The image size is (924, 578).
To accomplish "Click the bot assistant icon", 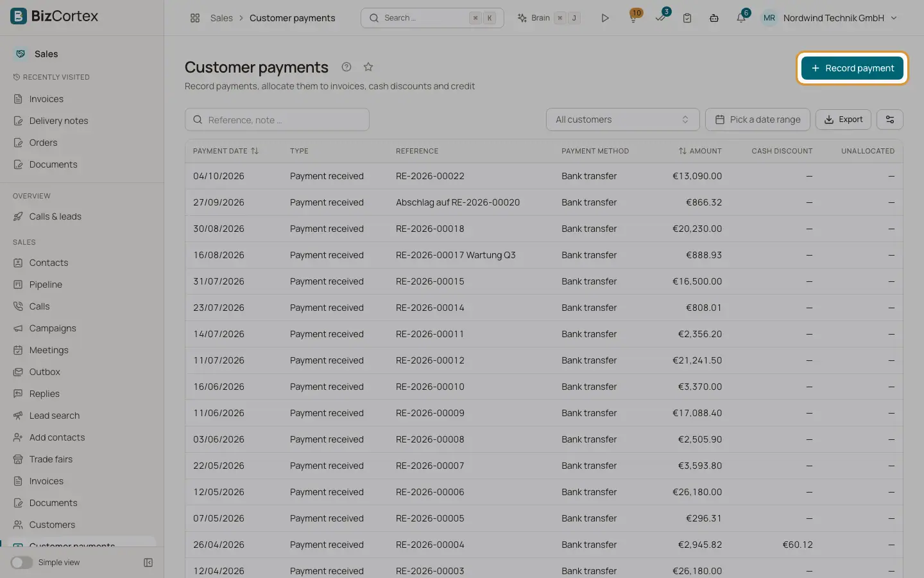I will (714, 18).
